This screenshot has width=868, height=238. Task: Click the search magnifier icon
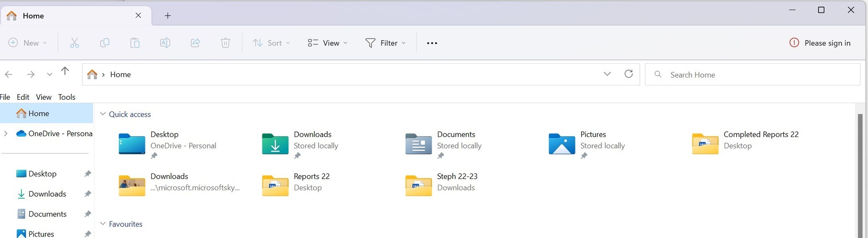(658, 74)
